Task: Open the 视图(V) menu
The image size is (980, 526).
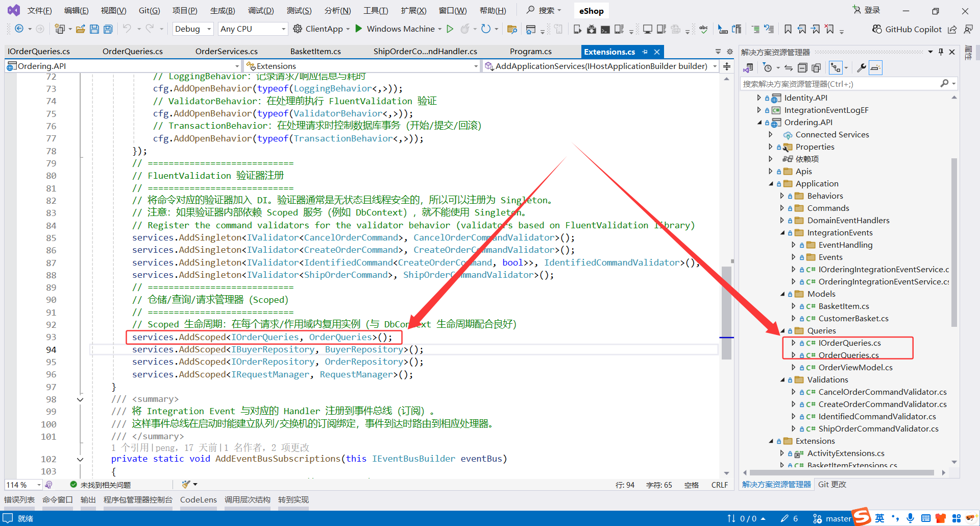Action: [x=113, y=10]
